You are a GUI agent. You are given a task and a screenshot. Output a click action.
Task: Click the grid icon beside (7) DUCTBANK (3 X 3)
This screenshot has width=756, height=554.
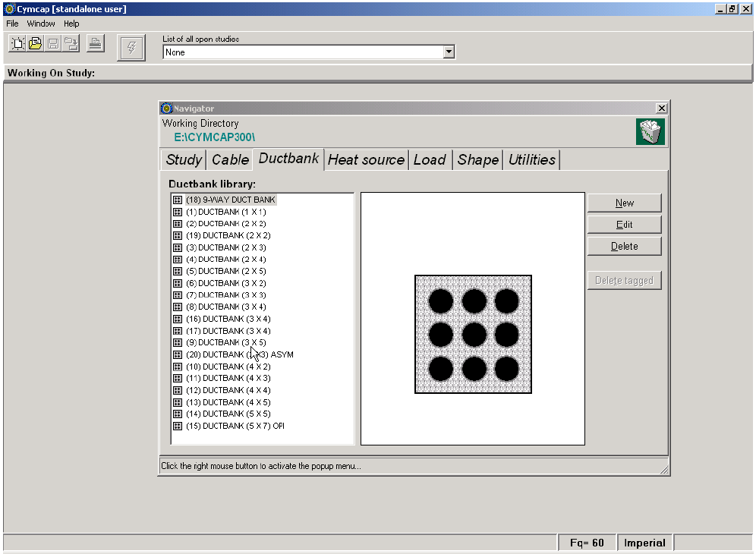click(x=178, y=295)
